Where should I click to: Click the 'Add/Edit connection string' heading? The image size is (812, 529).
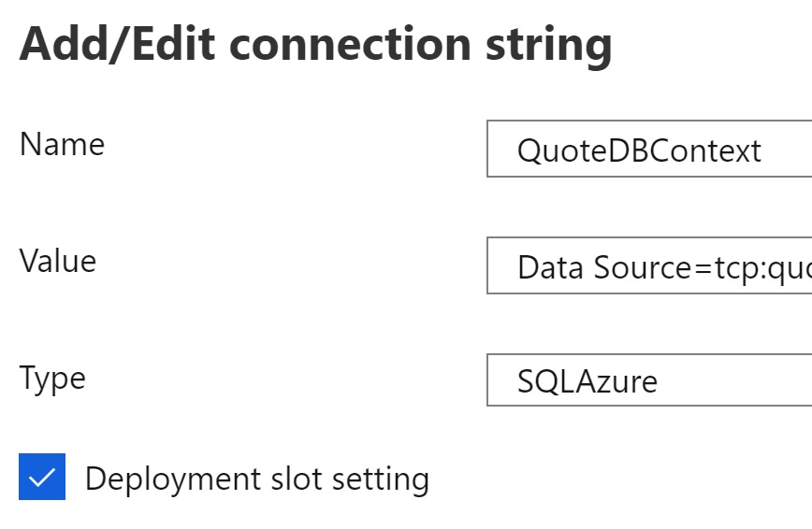pyautogui.click(x=315, y=43)
